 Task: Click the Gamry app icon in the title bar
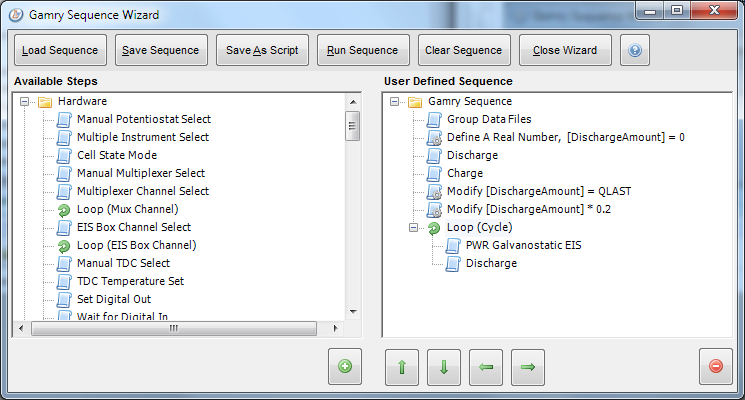pyautogui.click(x=16, y=15)
